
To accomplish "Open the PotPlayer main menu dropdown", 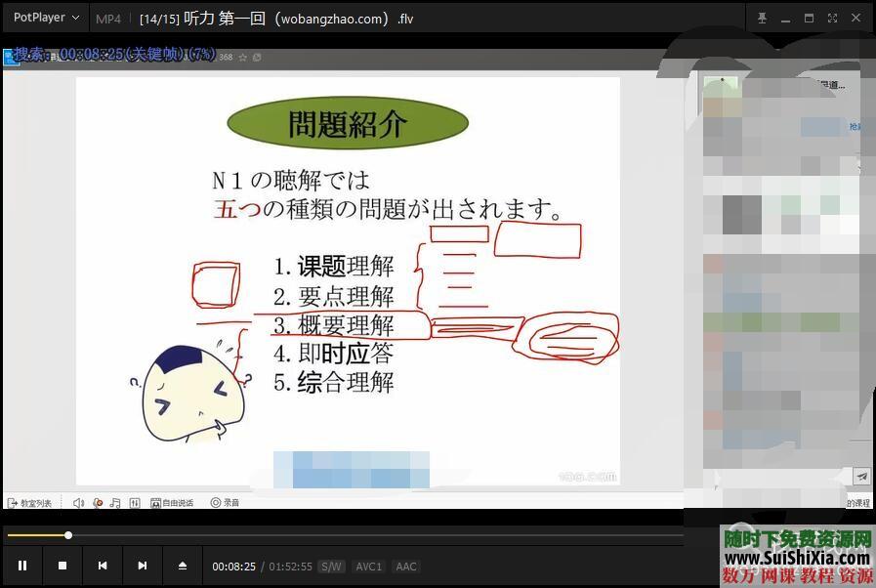I will coord(43,17).
